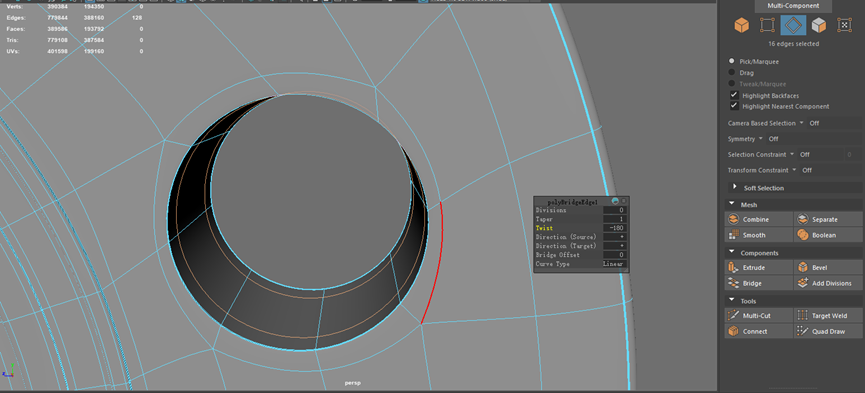Click small square button in polyBridgeEdge1 header
Viewport: 865px width, 393px height.
coord(624,201)
